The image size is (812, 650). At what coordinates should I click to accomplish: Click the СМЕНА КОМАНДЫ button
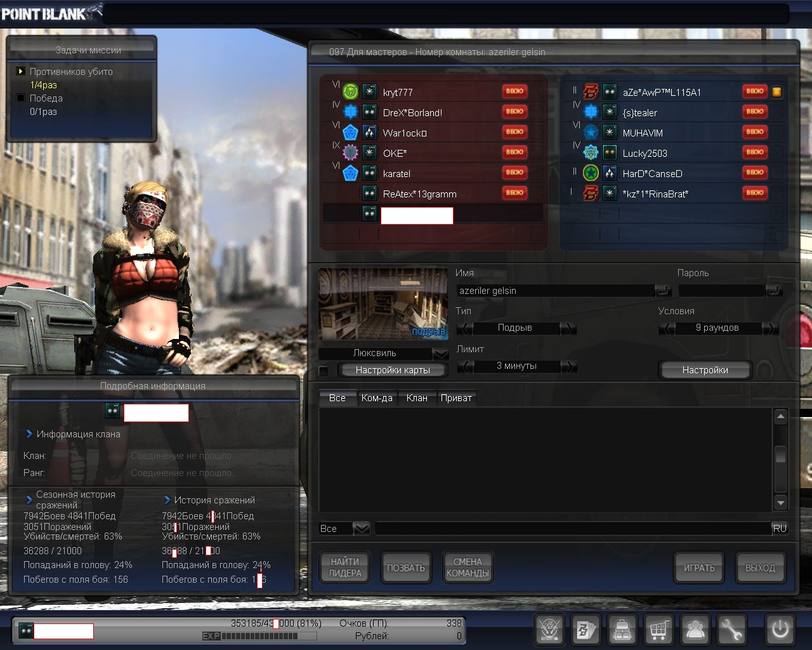coord(468,567)
